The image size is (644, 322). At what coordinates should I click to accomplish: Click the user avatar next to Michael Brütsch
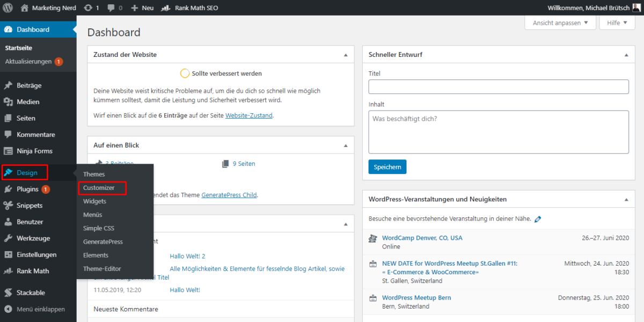pyautogui.click(x=636, y=8)
